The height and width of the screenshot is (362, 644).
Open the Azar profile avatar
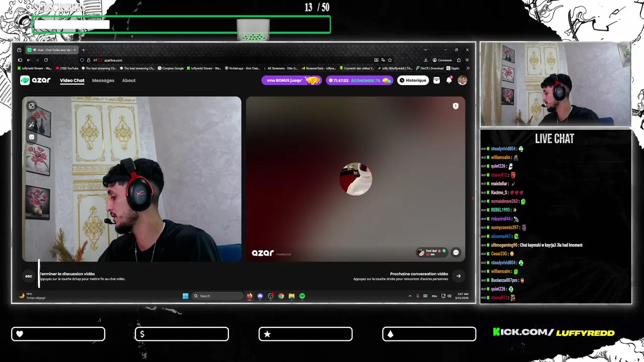click(462, 80)
